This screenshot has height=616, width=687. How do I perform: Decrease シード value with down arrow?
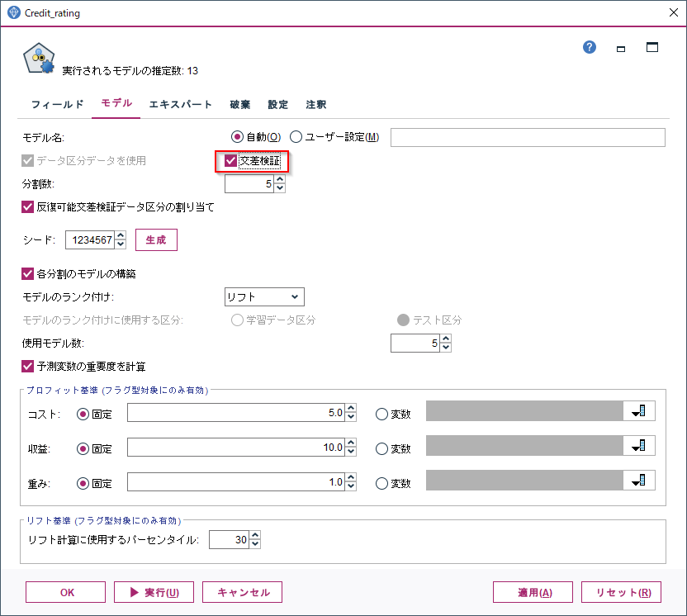(121, 244)
